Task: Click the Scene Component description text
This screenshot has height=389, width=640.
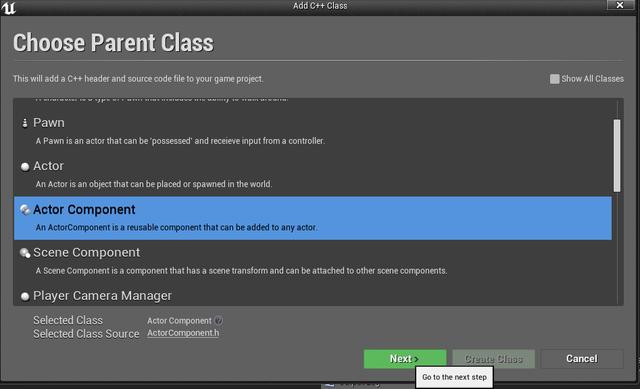Action: [241, 271]
